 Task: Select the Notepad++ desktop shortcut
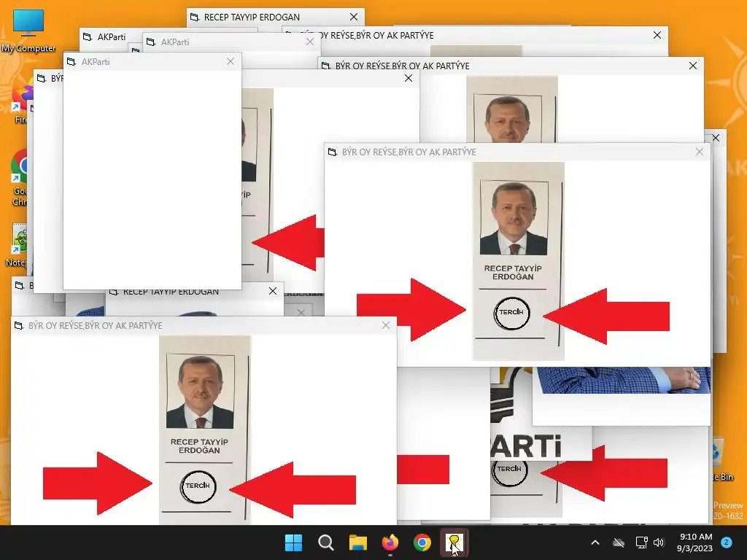(18, 245)
